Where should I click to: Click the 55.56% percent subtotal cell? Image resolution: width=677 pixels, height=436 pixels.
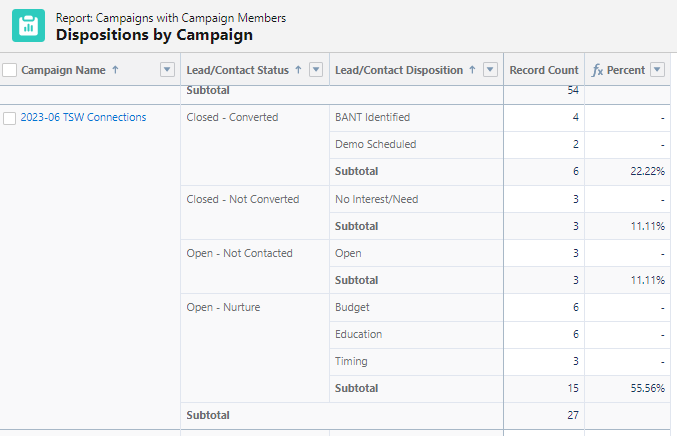click(x=645, y=388)
